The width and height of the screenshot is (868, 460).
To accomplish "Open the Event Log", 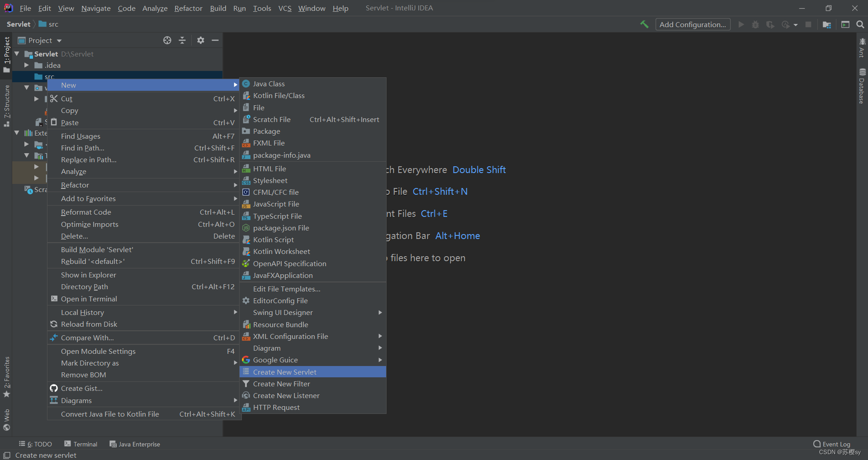I will [832, 444].
